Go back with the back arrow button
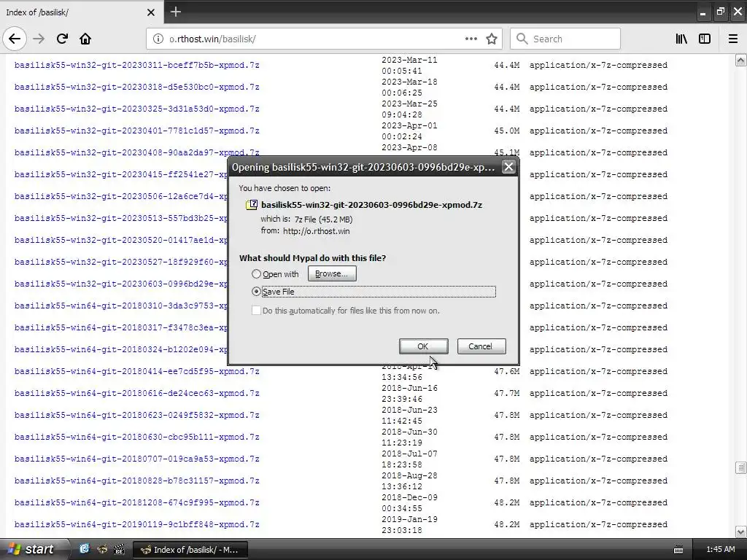The height and width of the screenshot is (560, 747). point(15,39)
